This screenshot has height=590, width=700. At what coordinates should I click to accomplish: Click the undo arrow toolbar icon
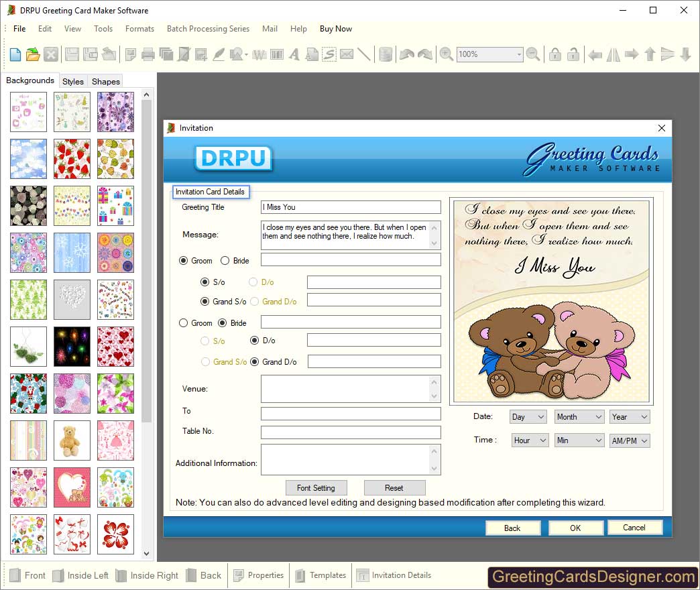pos(407,54)
